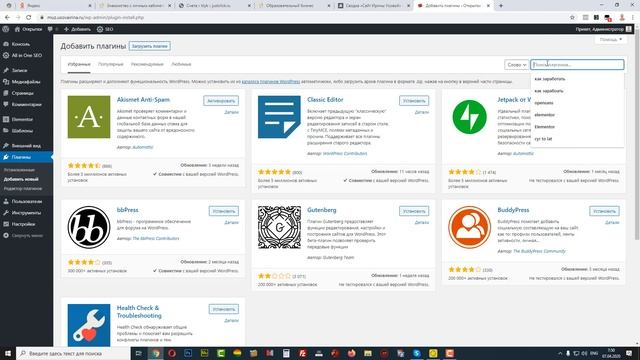Choose the 'cyr to lat' search suggestion
The image size is (640, 360).
543,139
